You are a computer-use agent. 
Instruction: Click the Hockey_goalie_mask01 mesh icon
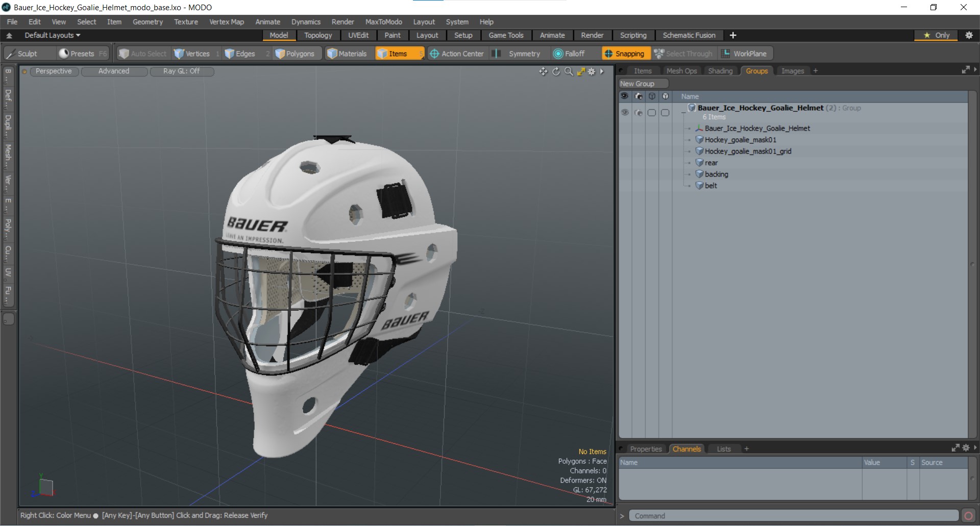[x=699, y=140]
